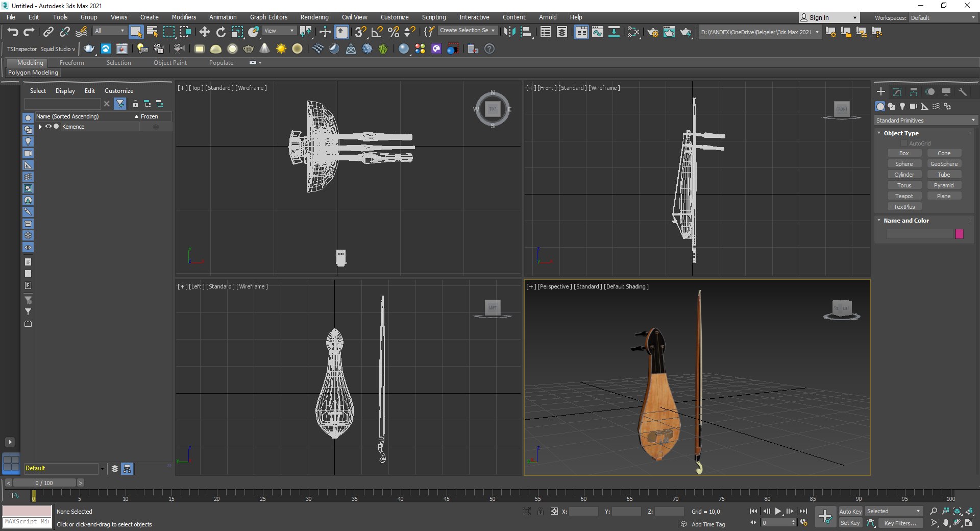Open the Material Editor icon
This screenshot has height=531, width=980.
pos(633,32)
